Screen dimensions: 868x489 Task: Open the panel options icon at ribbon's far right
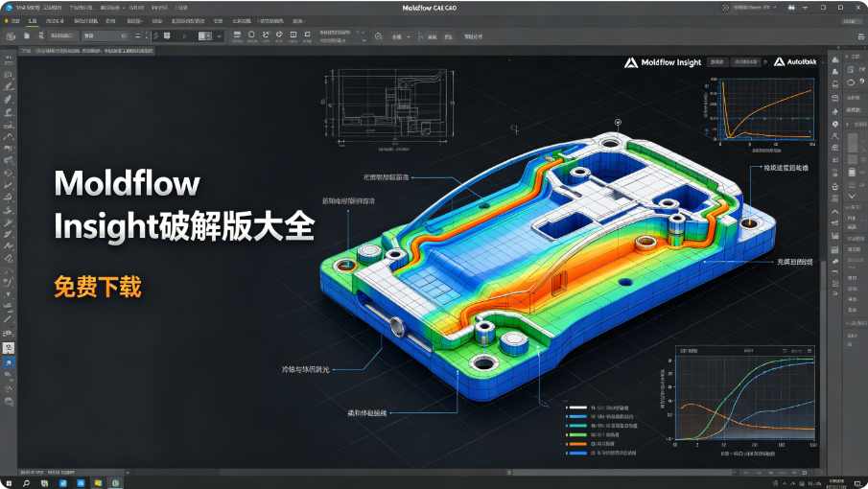point(860,36)
